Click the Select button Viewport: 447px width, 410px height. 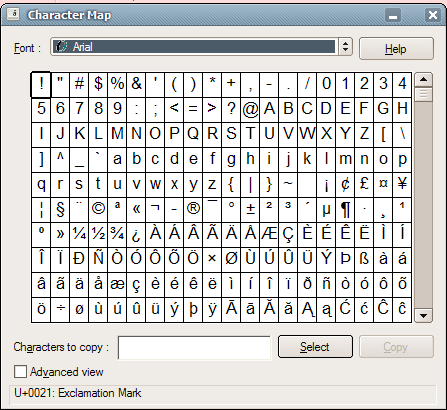315,347
